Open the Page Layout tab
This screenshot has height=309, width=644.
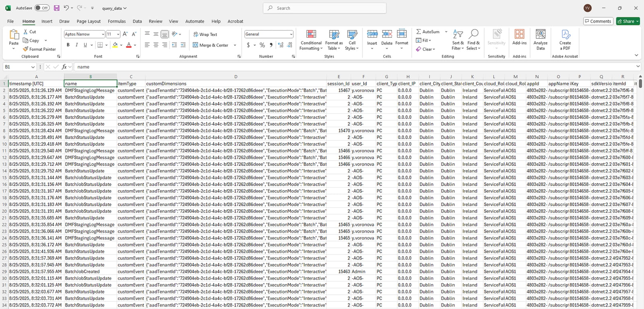tap(89, 21)
